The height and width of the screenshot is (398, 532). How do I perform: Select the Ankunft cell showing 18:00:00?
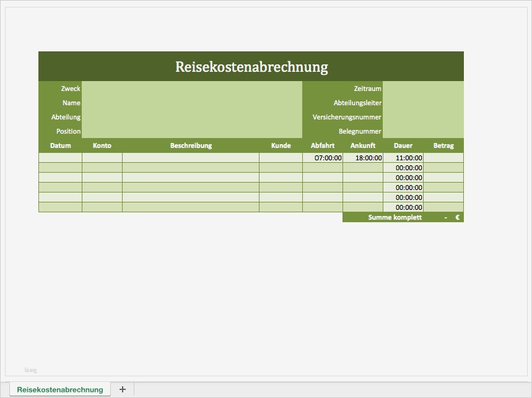coord(363,158)
